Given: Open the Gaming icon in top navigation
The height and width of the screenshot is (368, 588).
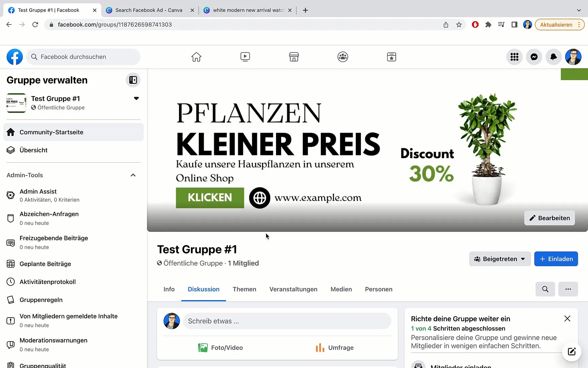Looking at the screenshot, I should pyautogui.click(x=392, y=57).
